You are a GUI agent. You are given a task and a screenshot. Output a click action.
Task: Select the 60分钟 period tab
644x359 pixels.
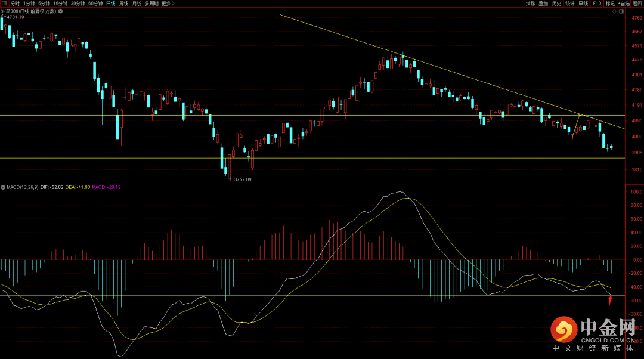click(95, 4)
